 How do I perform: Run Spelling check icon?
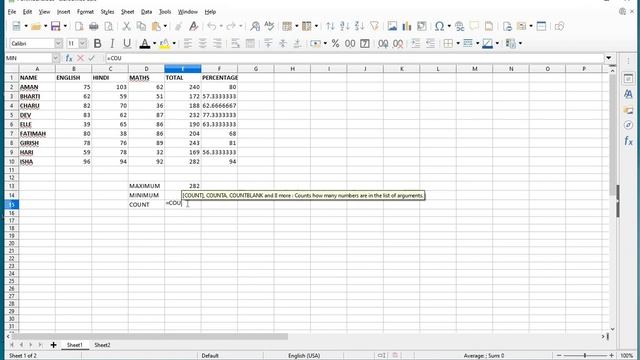coord(269,27)
